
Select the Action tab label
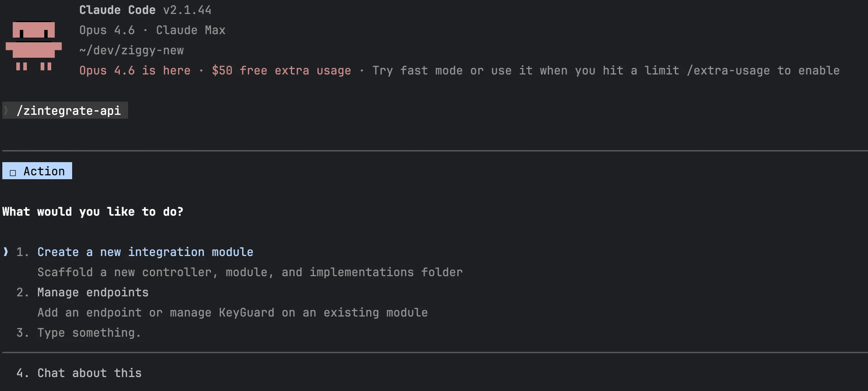pos(44,171)
